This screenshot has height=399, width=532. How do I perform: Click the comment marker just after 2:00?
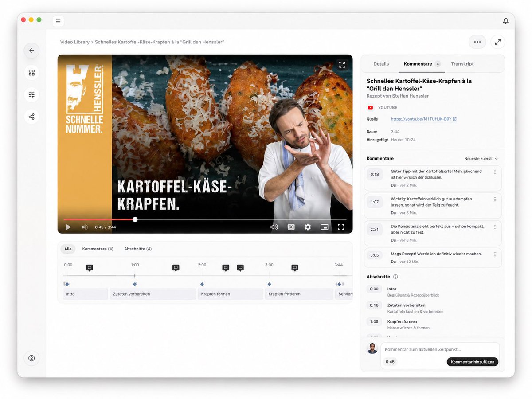coord(226,268)
